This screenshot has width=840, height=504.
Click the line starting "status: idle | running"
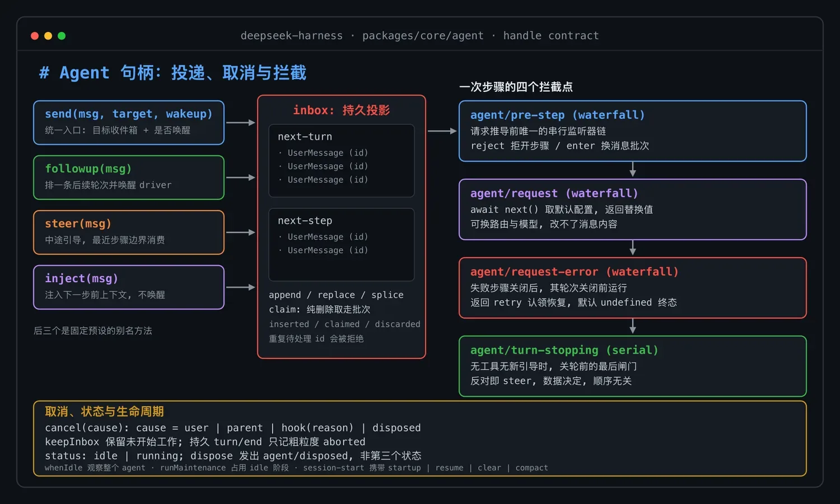tap(233, 456)
